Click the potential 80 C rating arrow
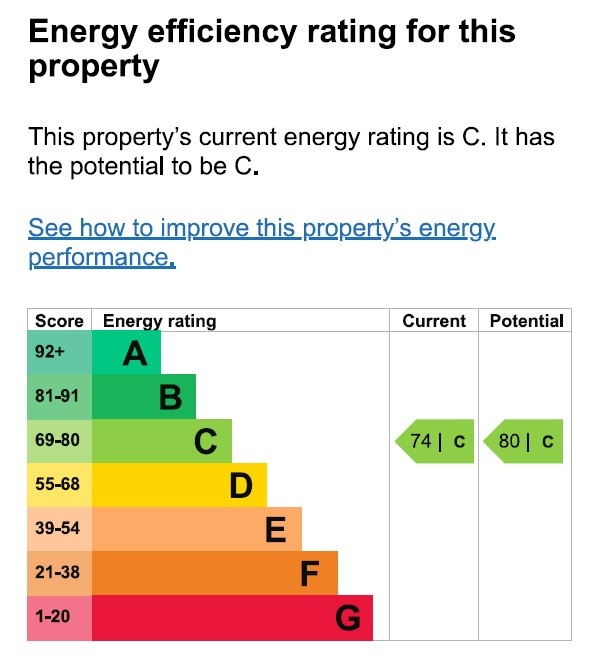The width and height of the screenshot is (606, 669). (x=523, y=441)
